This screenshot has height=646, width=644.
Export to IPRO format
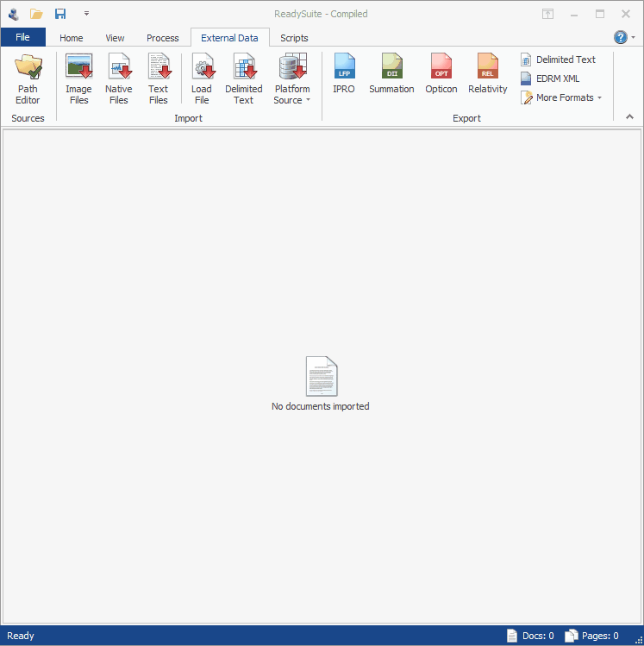tap(344, 74)
